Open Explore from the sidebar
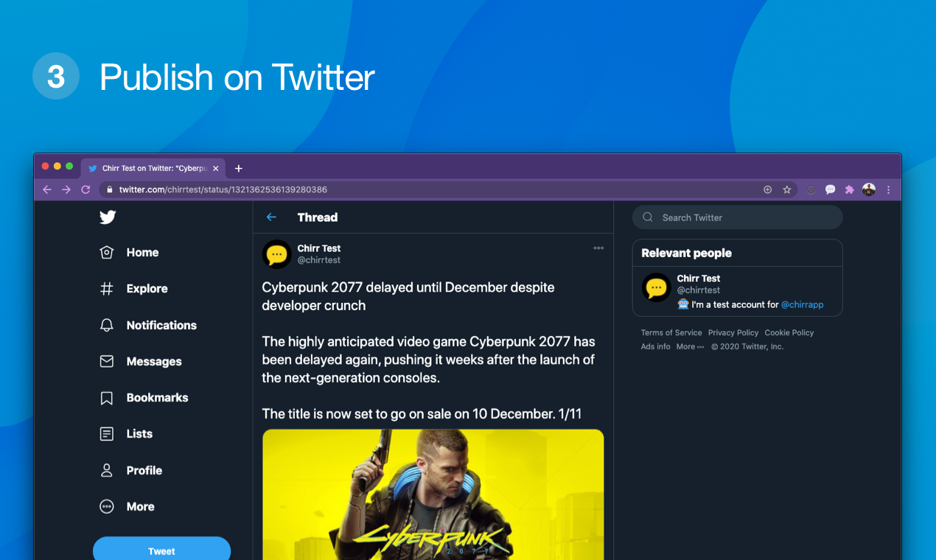This screenshot has width=936, height=560. tap(133, 289)
